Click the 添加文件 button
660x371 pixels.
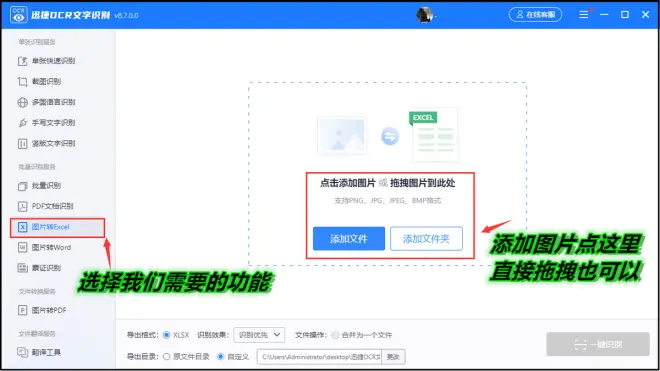tap(349, 239)
